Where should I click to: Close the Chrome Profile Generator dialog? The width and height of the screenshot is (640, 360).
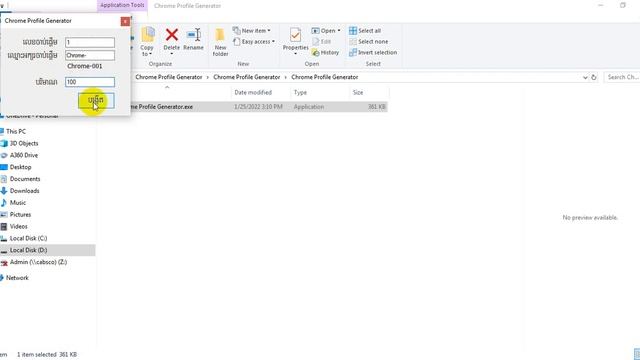pos(125,21)
